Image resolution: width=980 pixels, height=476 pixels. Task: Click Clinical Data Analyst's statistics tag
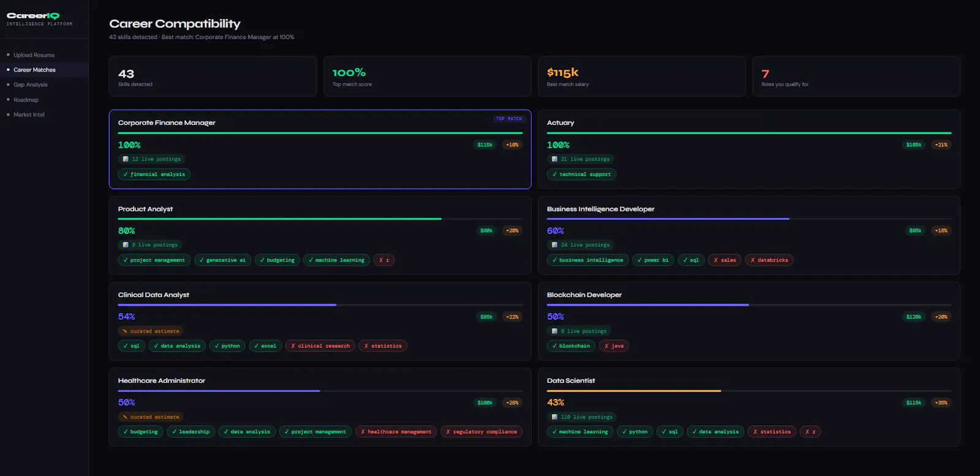[x=383, y=346]
